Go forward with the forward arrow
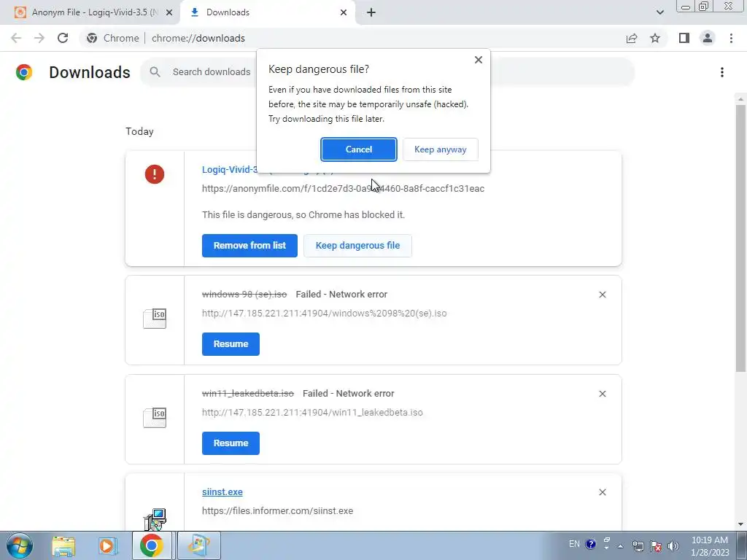 tap(39, 38)
